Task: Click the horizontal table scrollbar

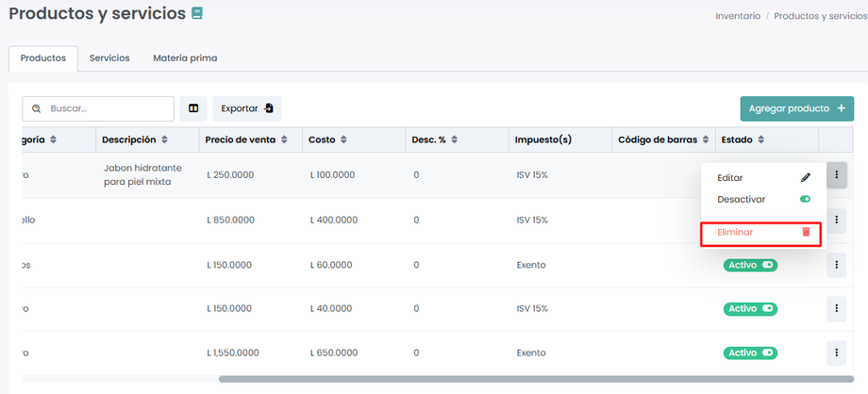Action: pyautogui.click(x=536, y=379)
